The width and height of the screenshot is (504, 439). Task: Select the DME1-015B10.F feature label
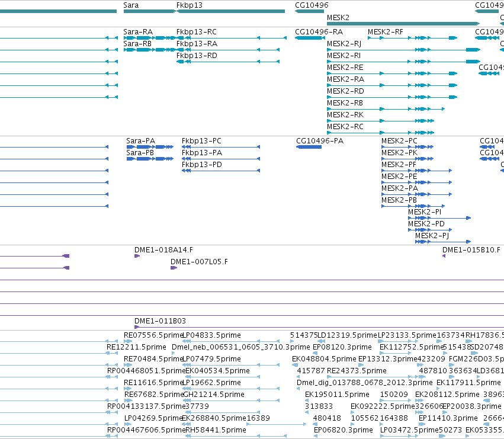click(x=471, y=250)
